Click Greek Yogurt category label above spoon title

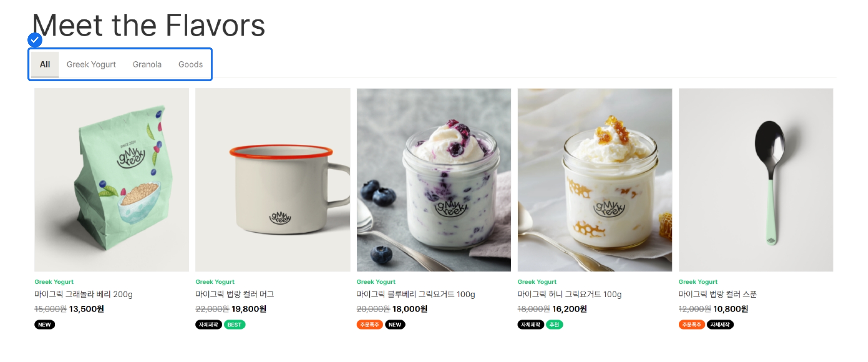pyautogui.click(x=698, y=282)
